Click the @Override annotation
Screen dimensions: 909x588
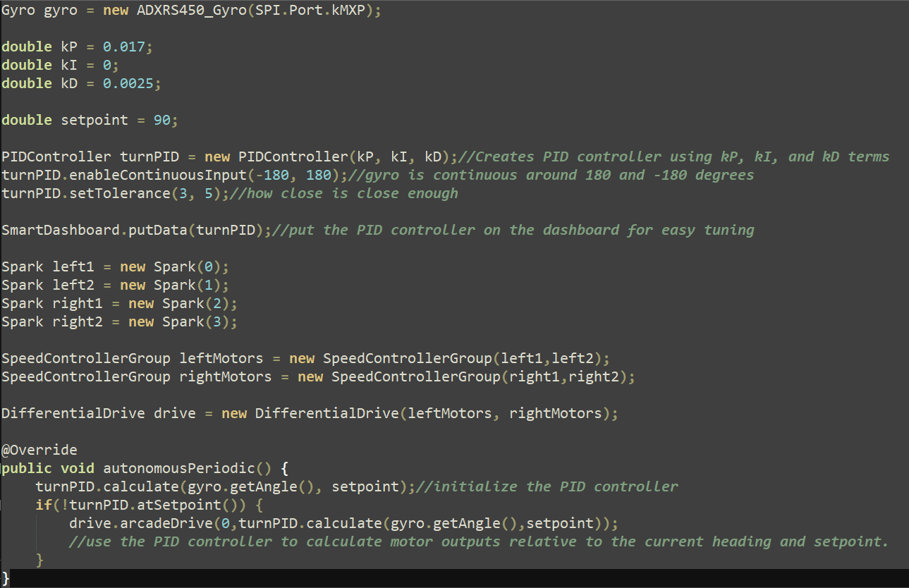click(x=39, y=450)
